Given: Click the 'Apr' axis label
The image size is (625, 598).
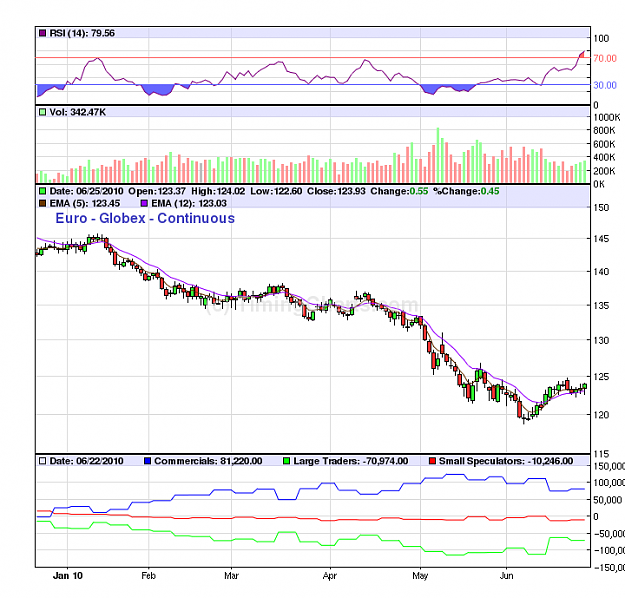Looking at the screenshot, I should [330, 576].
